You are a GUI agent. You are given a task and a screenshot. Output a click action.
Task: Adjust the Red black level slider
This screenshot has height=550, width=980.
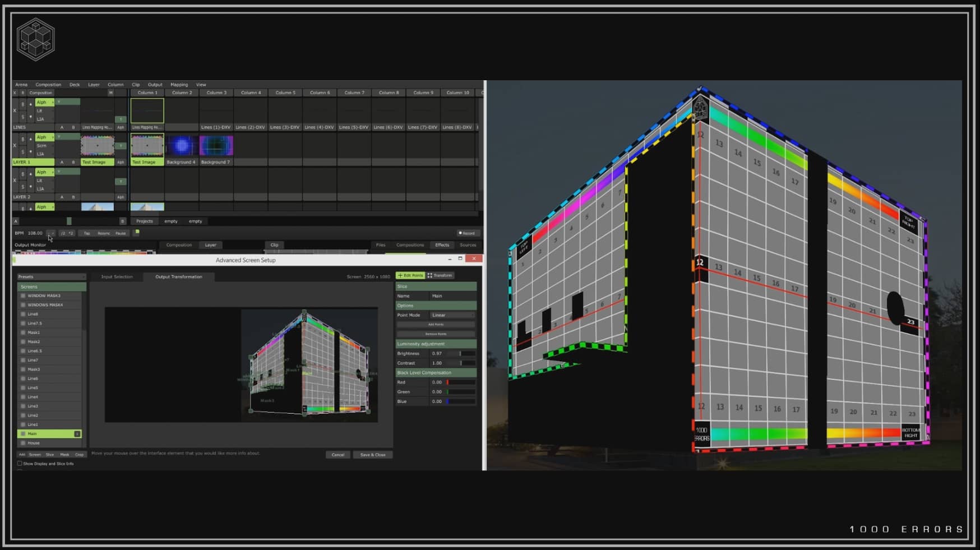(x=460, y=382)
